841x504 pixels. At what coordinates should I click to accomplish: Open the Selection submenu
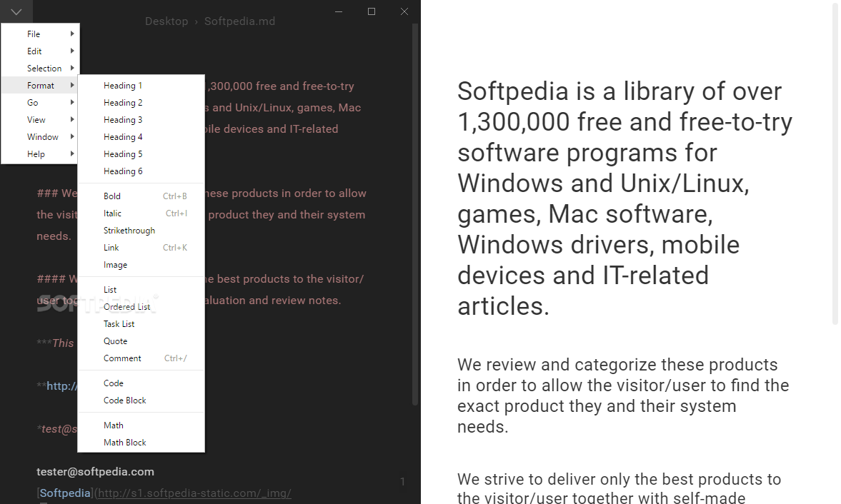pos(40,68)
